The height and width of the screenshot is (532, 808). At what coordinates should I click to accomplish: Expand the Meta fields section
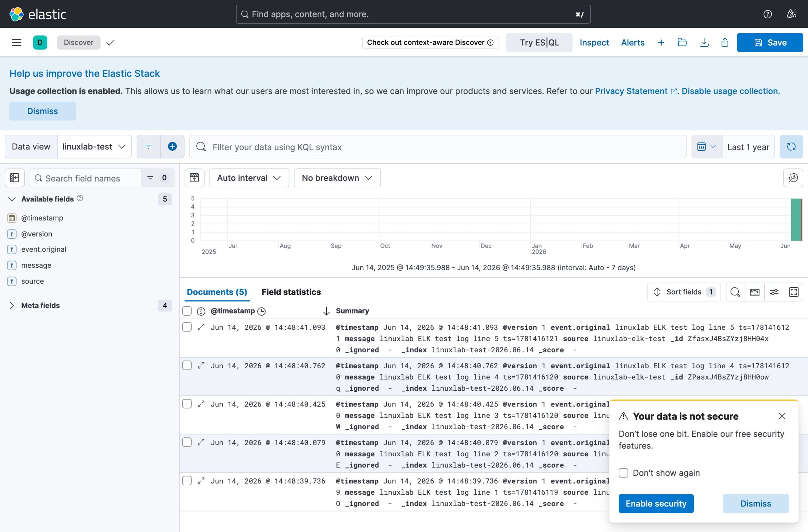12,305
